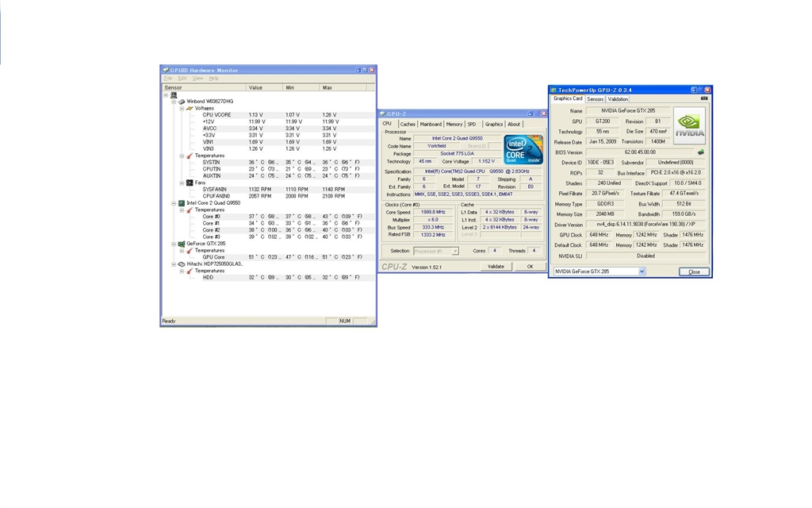Collapse the Fans group

click(182, 183)
